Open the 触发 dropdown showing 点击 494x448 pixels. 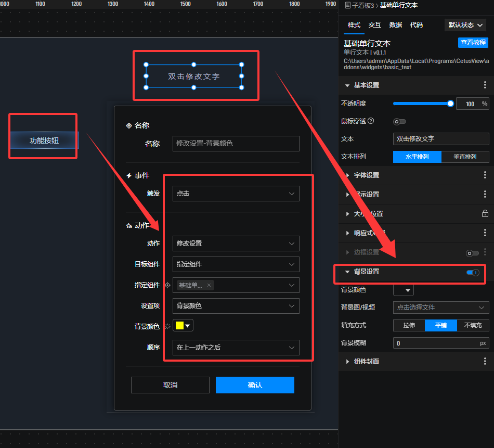[236, 194]
